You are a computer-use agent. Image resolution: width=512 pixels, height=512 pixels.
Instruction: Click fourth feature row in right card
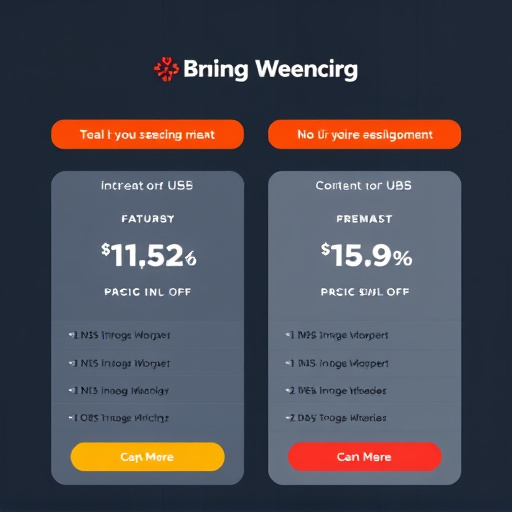coord(364,418)
